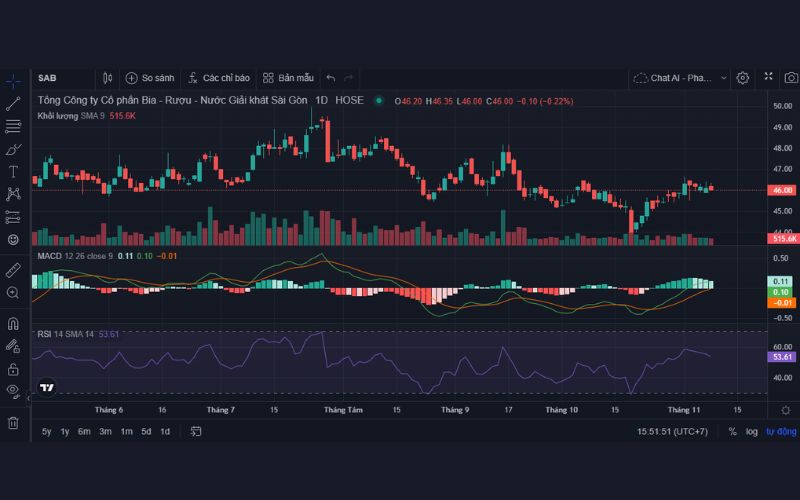Click the SAB symbol search field

tap(60, 78)
